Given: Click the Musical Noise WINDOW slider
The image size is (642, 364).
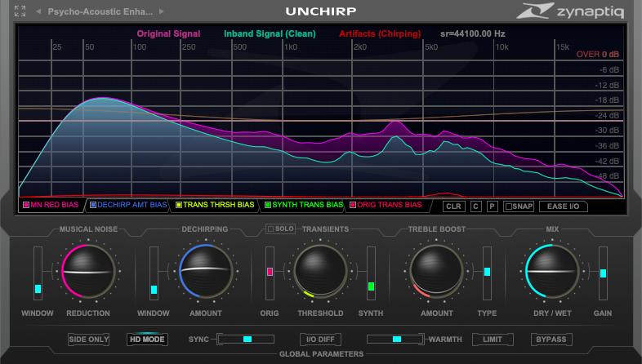Looking at the screenshot, I should pos(38,273).
